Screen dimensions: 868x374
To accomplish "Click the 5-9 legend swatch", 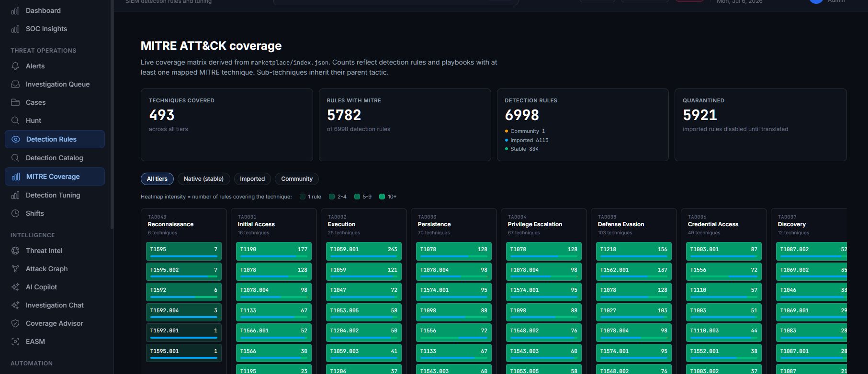I will pyautogui.click(x=357, y=197).
